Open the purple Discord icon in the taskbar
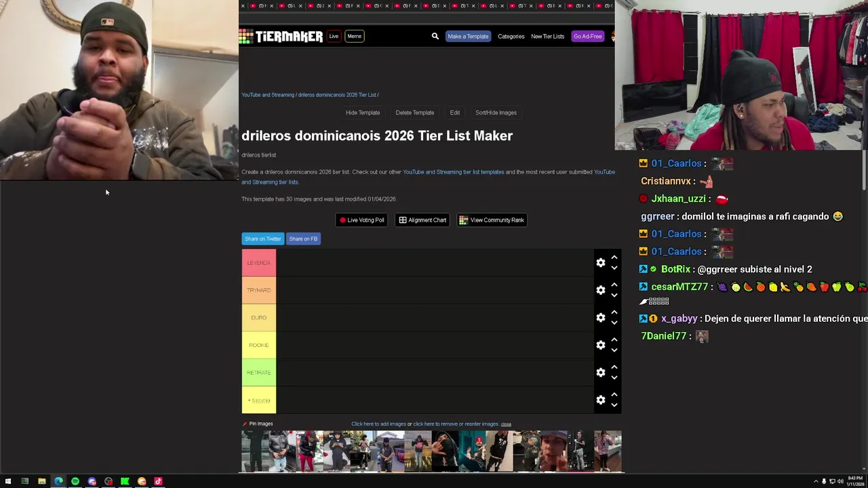The height and width of the screenshot is (488, 868). point(92,481)
